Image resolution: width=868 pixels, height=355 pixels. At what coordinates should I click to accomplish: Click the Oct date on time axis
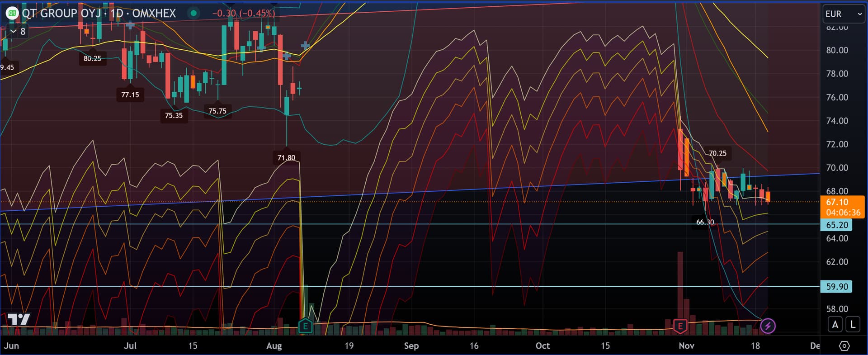(542, 346)
